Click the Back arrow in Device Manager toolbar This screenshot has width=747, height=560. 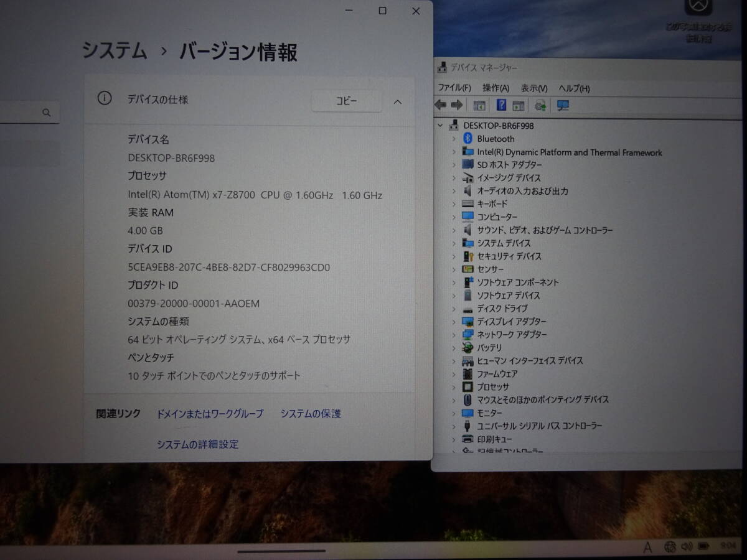(x=441, y=105)
